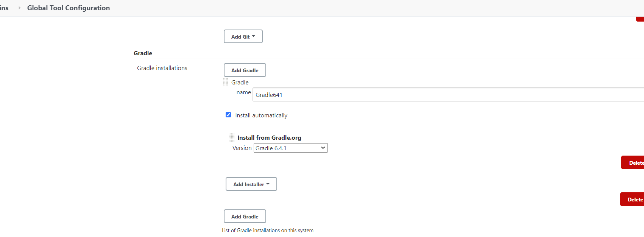Delete the Gradle641 installation via lower Delete
The image size is (644, 237).
[x=632, y=199]
